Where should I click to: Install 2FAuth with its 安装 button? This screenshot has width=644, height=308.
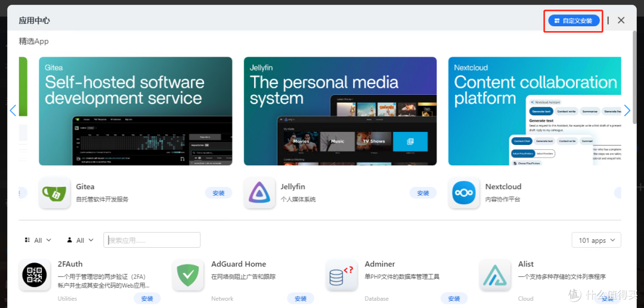point(147,298)
